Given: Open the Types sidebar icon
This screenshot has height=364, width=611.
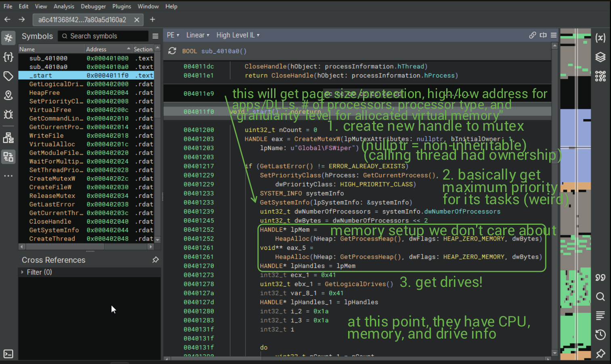Looking at the screenshot, I should pyautogui.click(x=8, y=57).
